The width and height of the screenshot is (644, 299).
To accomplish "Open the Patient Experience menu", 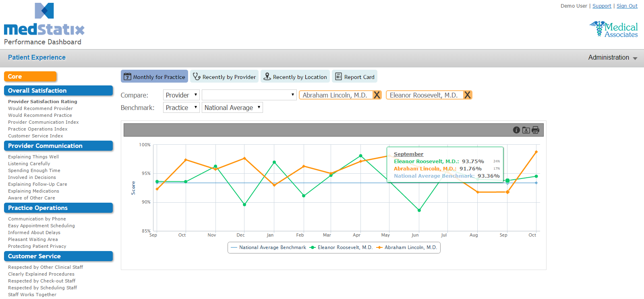I will [x=37, y=58].
